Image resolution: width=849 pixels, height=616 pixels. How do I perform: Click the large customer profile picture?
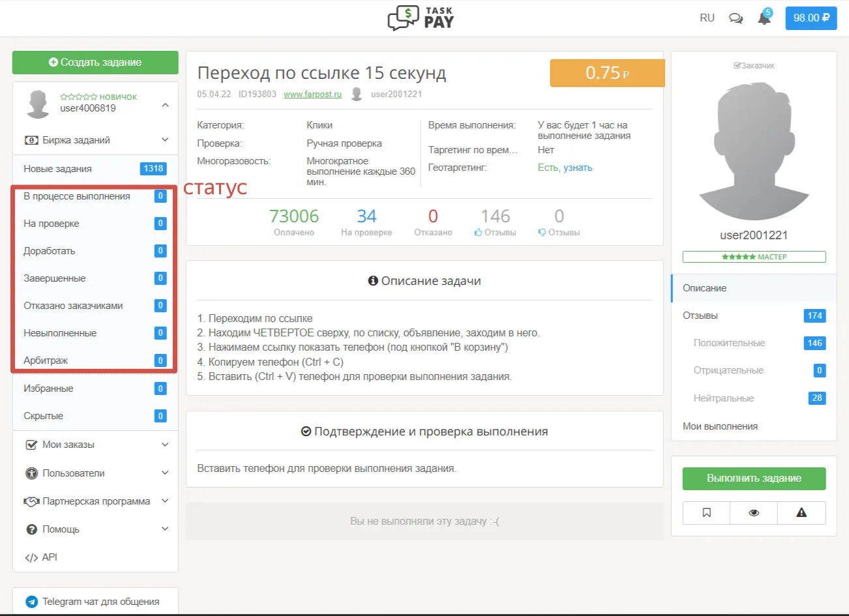tap(754, 151)
